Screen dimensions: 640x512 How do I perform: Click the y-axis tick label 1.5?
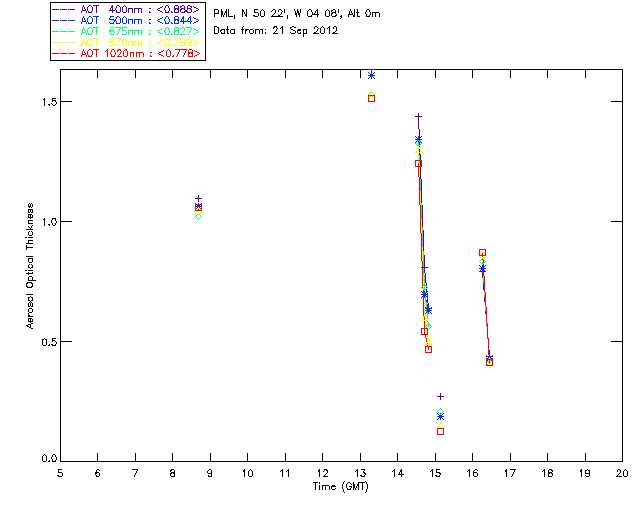click(x=48, y=102)
